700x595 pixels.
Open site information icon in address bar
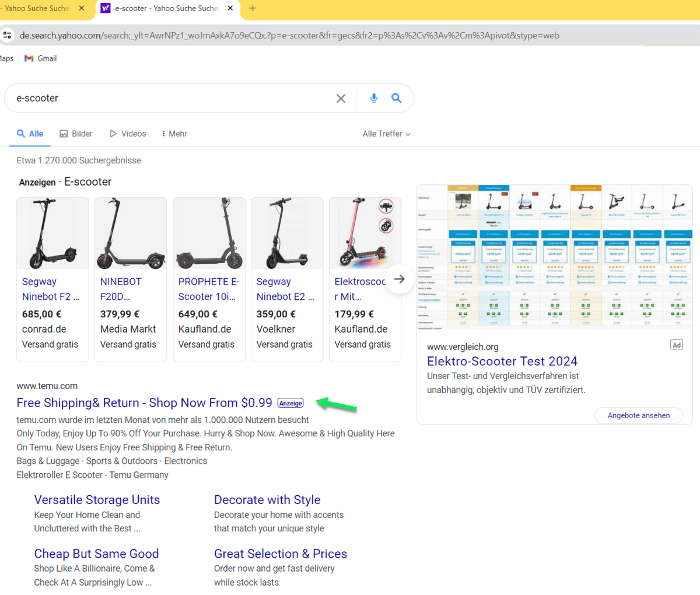7,35
